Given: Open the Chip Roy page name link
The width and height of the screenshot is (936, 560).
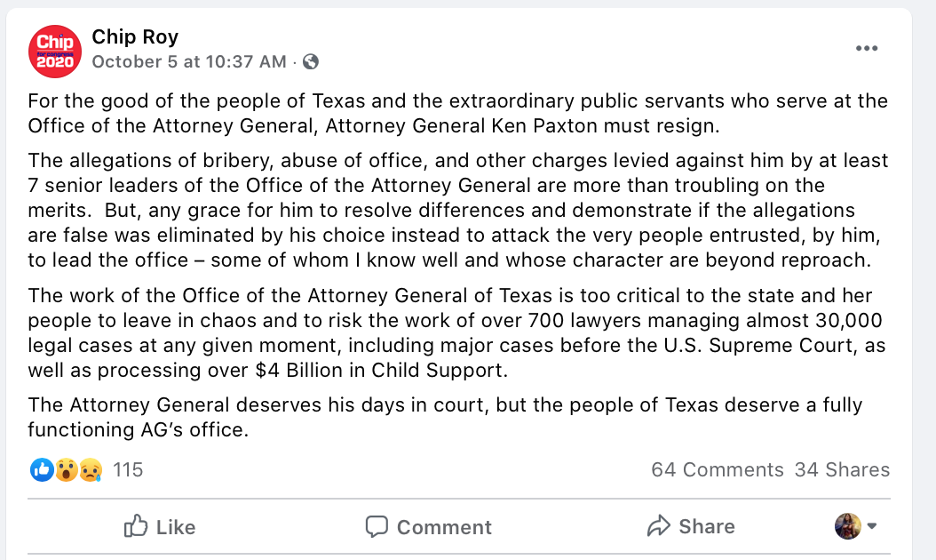Looking at the screenshot, I should point(135,37).
